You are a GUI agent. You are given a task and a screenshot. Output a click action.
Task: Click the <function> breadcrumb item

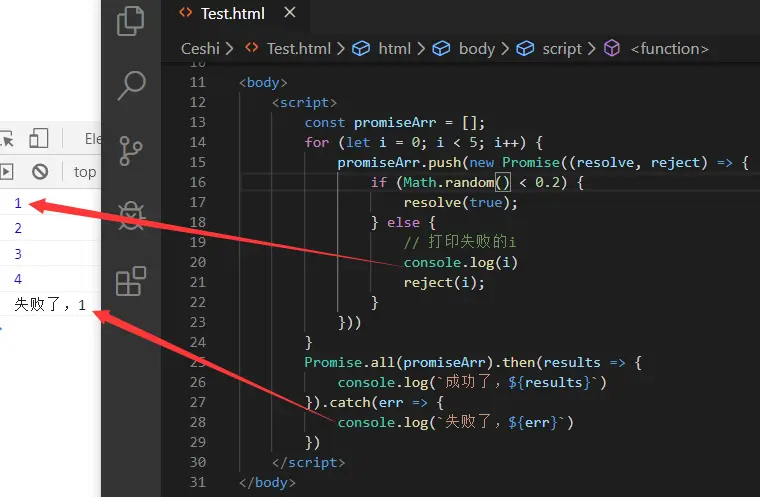(669, 48)
